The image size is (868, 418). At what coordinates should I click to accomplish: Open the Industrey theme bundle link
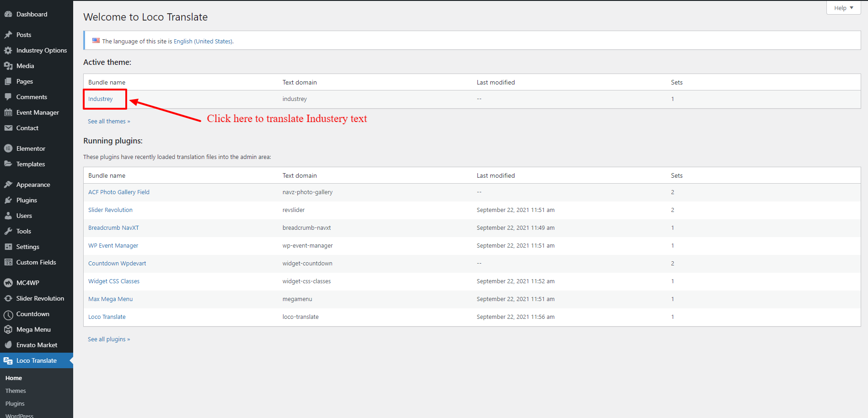point(100,99)
